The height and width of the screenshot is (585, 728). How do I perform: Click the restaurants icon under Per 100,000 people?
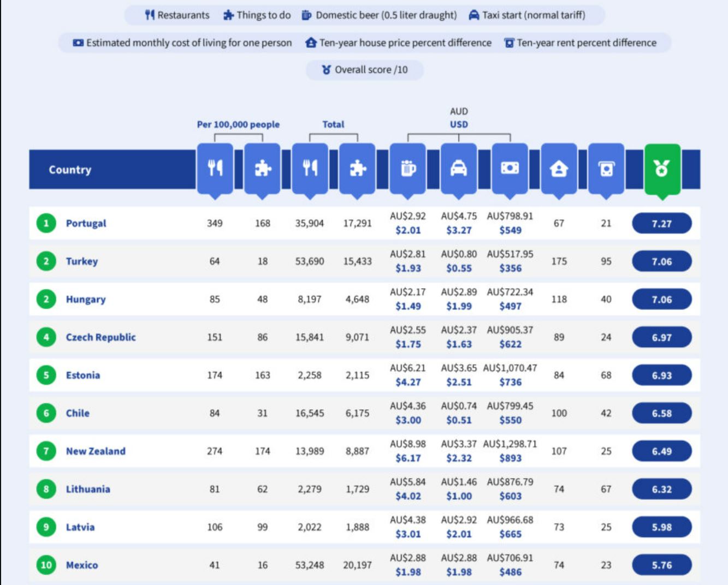tap(215, 169)
